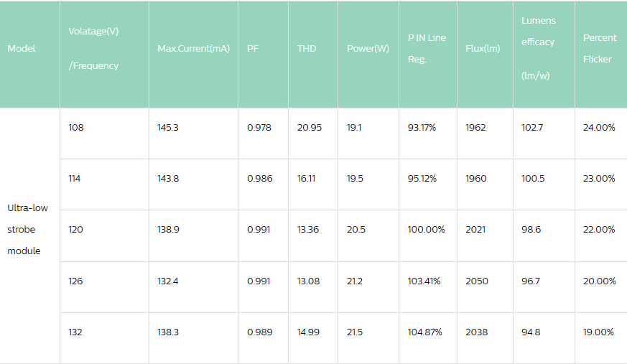This screenshot has height=364, width=627.
Task: Select the 19.00% flicker value
Action: (599, 332)
